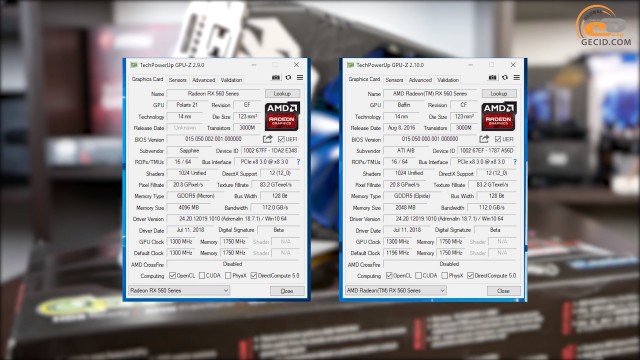Click Device ID 1002 67EF - 1787 A560
The width and height of the screenshot is (640, 360).
[x=487, y=151]
